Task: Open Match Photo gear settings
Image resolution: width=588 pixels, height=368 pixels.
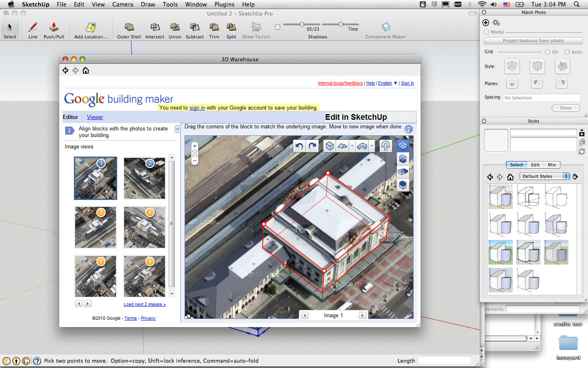Action: click(x=496, y=23)
